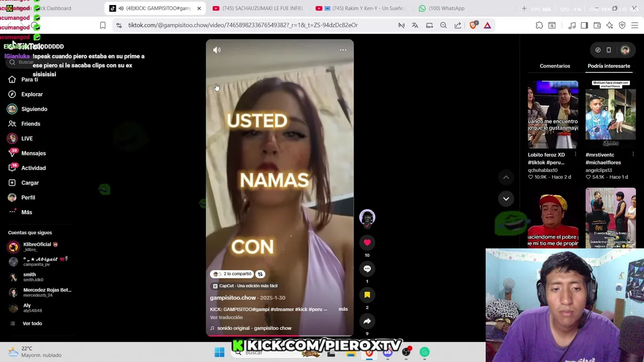644x362 pixels.
Task: Go to the LIVE section
Action: click(27, 138)
